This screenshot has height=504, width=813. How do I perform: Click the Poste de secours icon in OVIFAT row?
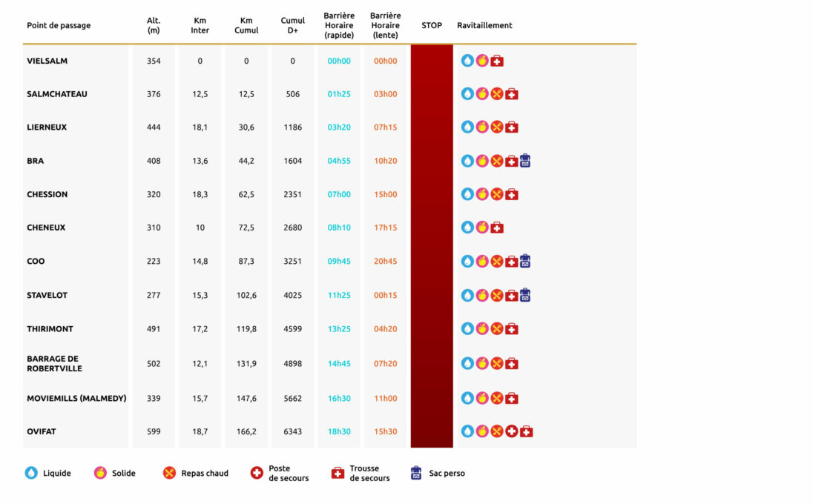click(511, 431)
